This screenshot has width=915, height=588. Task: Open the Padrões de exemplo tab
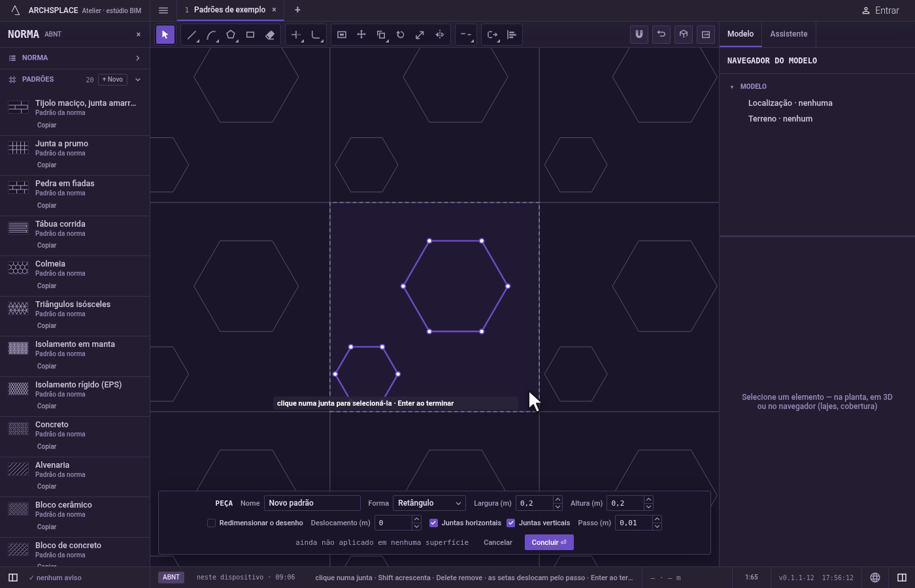[229, 10]
